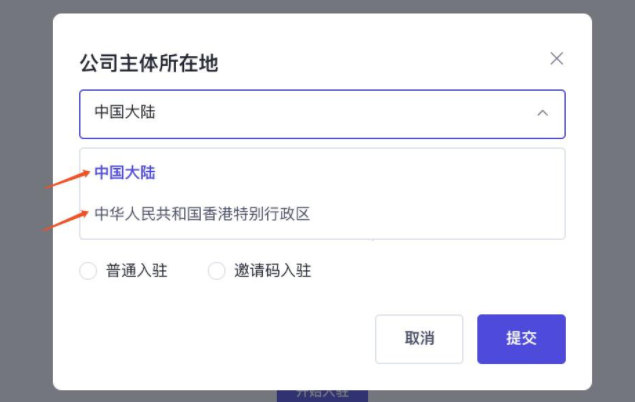
Task: Click the 普通入驻 label text
Action: click(136, 271)
